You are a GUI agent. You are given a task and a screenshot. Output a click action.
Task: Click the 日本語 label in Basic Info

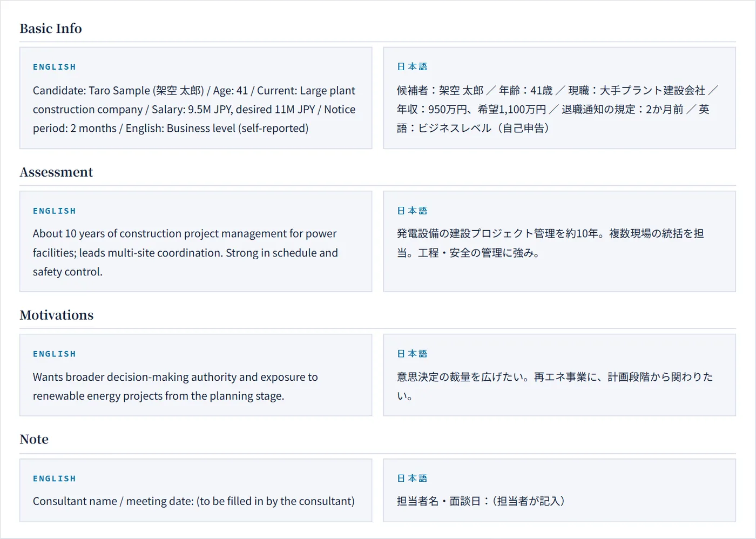pos(412,67)
